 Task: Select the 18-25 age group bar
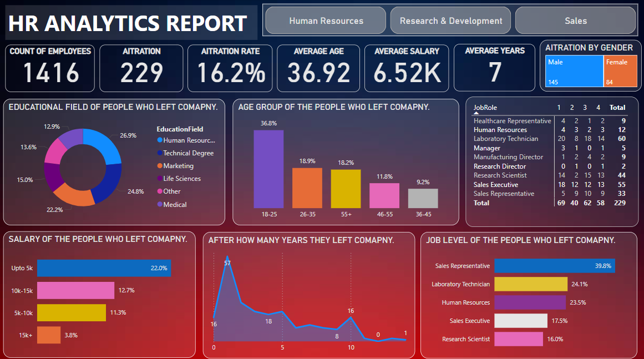pos(268,169)
